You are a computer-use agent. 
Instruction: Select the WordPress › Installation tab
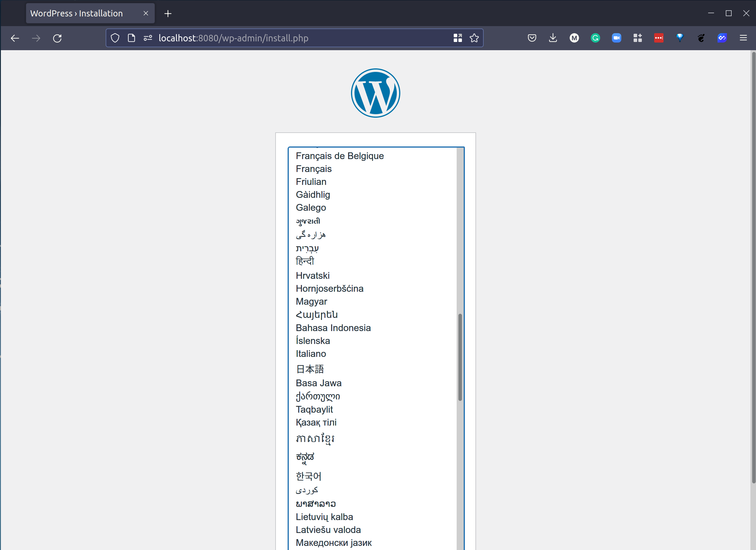[x=77, y=13]
